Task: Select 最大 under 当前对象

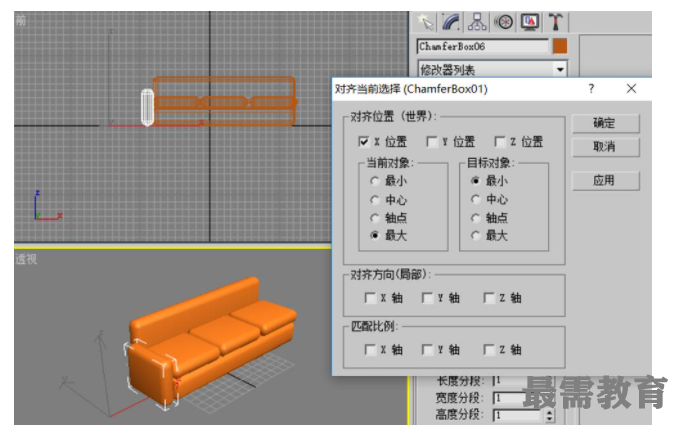Action: [375, 236]
